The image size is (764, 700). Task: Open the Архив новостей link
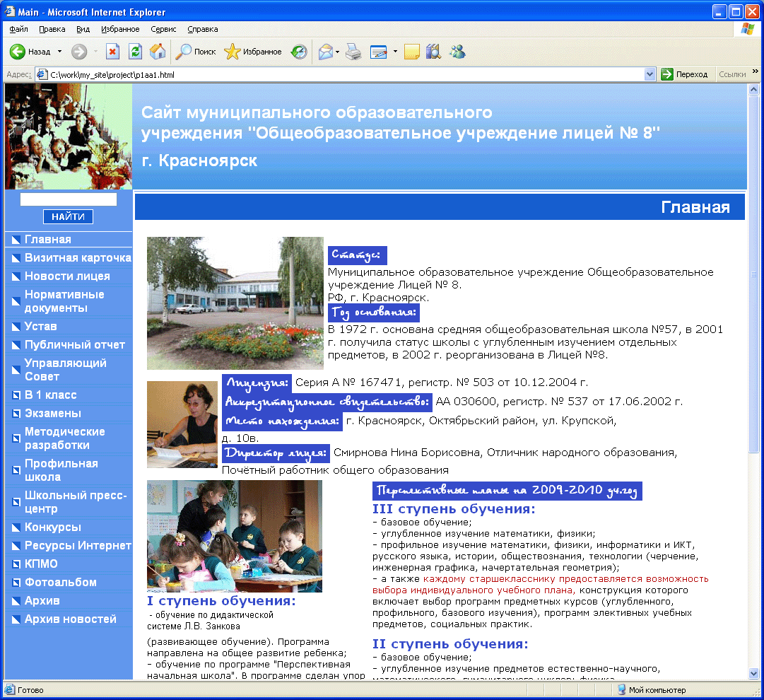click(69, 619)
